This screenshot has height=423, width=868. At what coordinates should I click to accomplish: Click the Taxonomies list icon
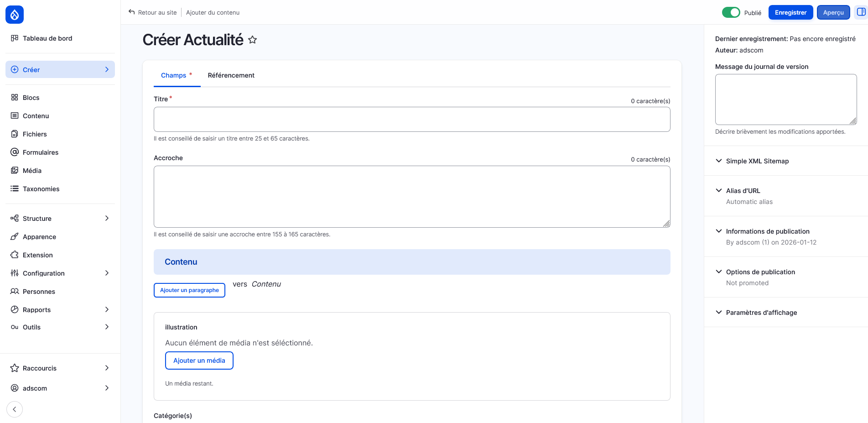[14, 188]
